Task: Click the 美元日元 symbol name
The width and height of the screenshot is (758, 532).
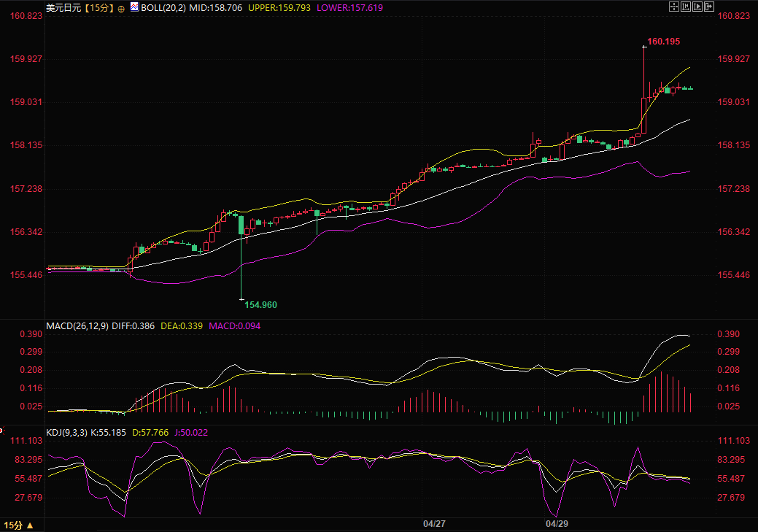Action: (x=63, y=7)
